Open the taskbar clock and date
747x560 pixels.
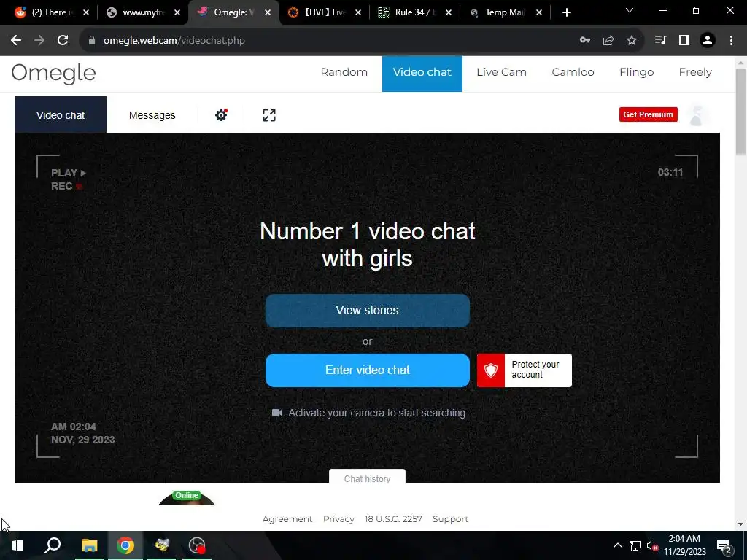684,545
